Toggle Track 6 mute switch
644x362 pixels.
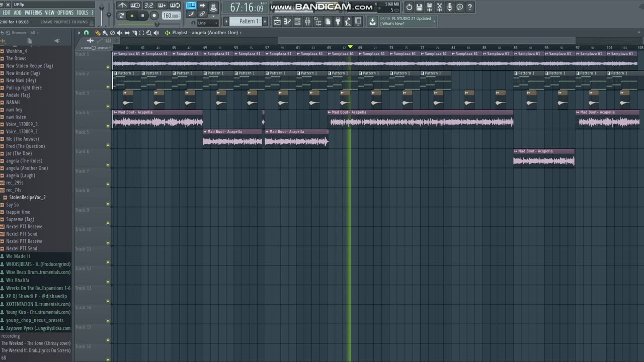coord(108,164)
